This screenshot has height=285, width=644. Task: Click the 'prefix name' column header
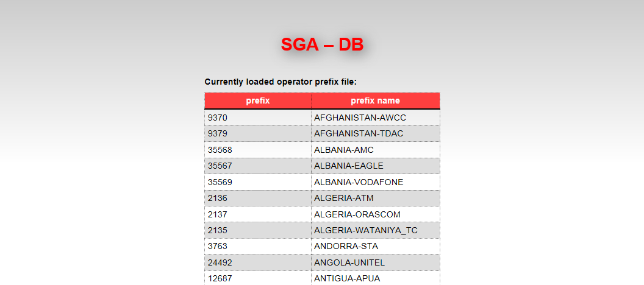pos(376,101)
